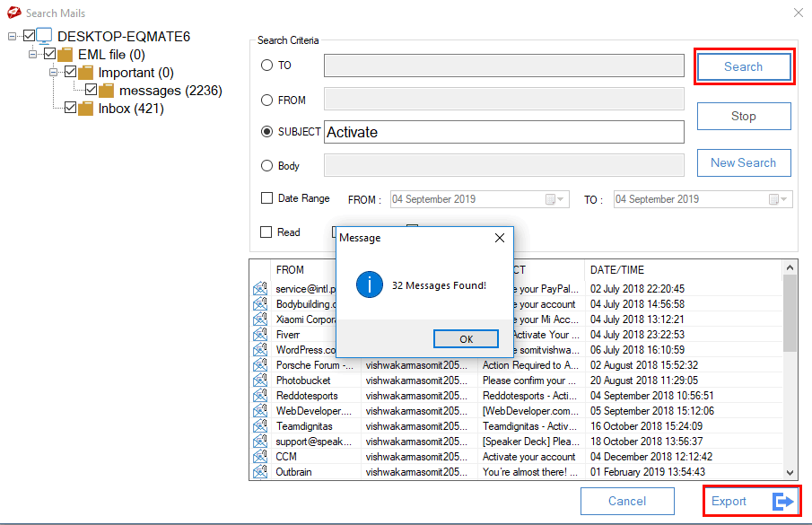The height and width of the screenshot is (525, 812).
Task: Click the Inbox folder icon
Action: [x=86, y=109]
